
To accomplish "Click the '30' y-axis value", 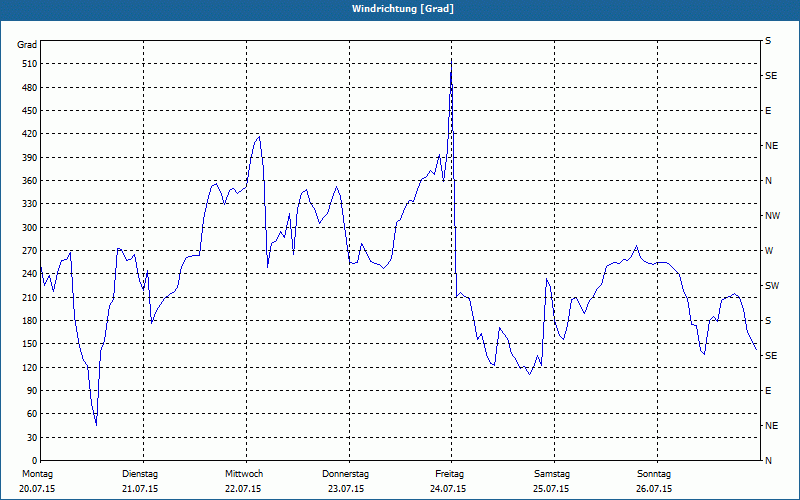I will pyautogui.click(x=32, y=438).
